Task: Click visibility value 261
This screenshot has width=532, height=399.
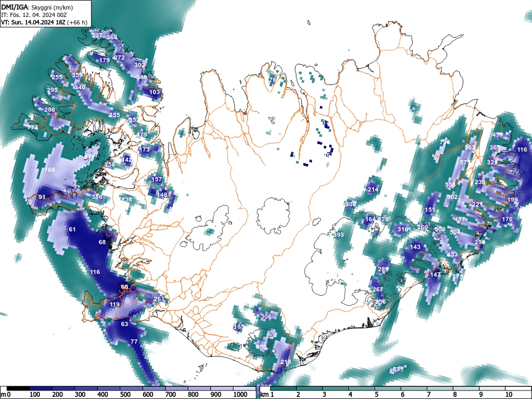Action: click(x=159, y=299)
